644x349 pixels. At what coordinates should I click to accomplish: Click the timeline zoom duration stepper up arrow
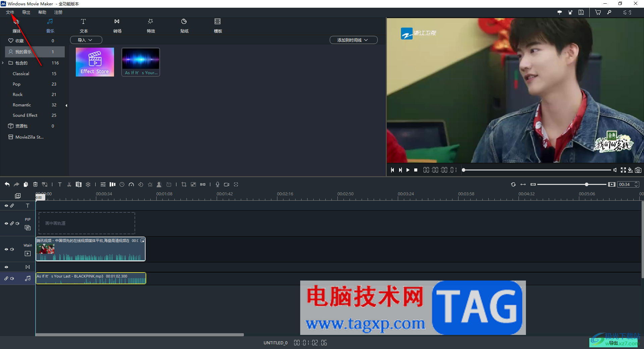point(636,183)
